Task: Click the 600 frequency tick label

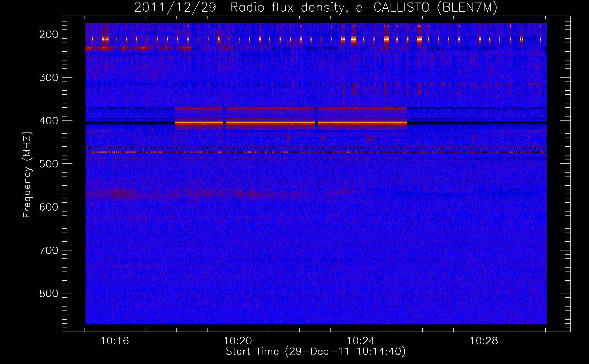Action: (49, 207)
